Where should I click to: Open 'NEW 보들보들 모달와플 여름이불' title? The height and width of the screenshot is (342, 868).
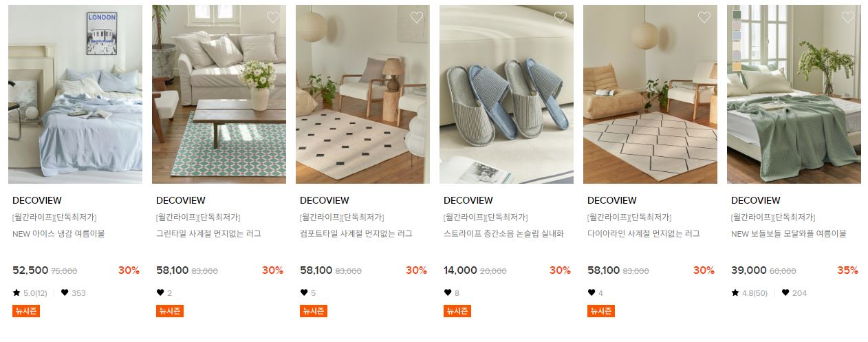[x=788, y=234]
